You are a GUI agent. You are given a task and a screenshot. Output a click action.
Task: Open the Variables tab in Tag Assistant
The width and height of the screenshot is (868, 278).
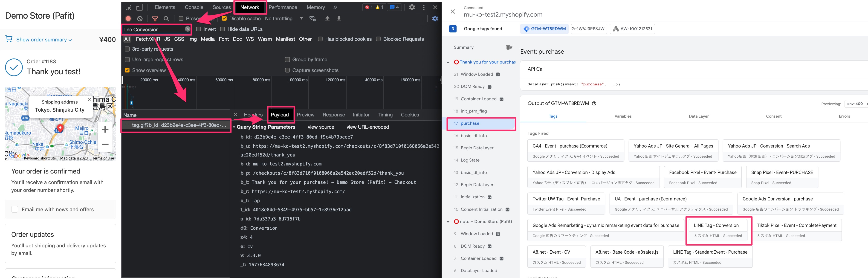pos(623,116)
